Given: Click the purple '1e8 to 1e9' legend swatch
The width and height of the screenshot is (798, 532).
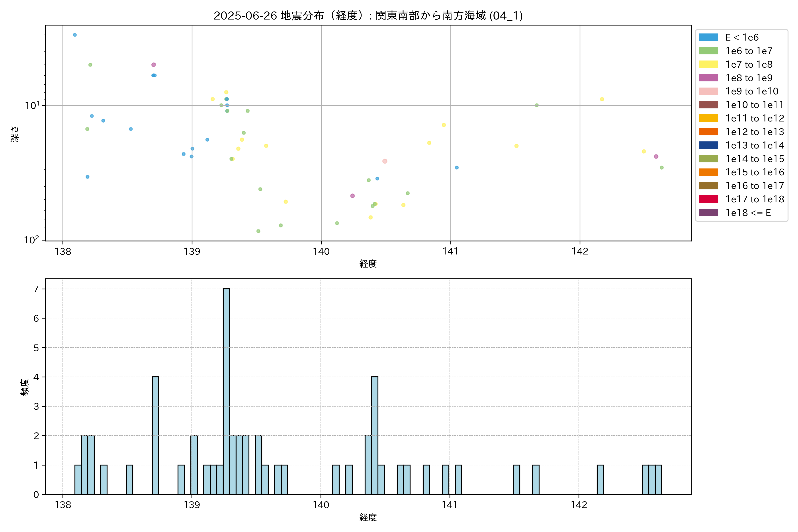Looking at the screenshot, I should [708, 78].
